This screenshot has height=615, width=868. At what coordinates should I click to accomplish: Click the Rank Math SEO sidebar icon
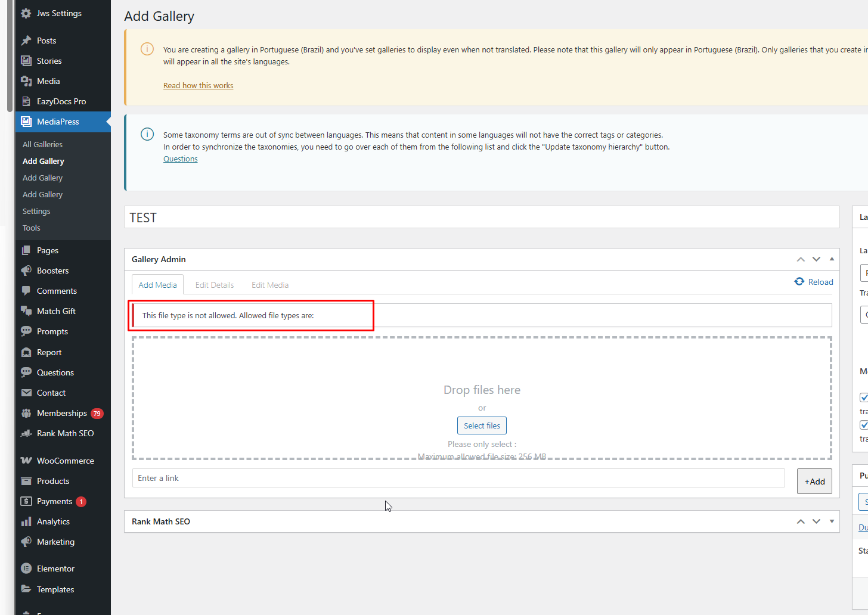click(x=26, y=433)
